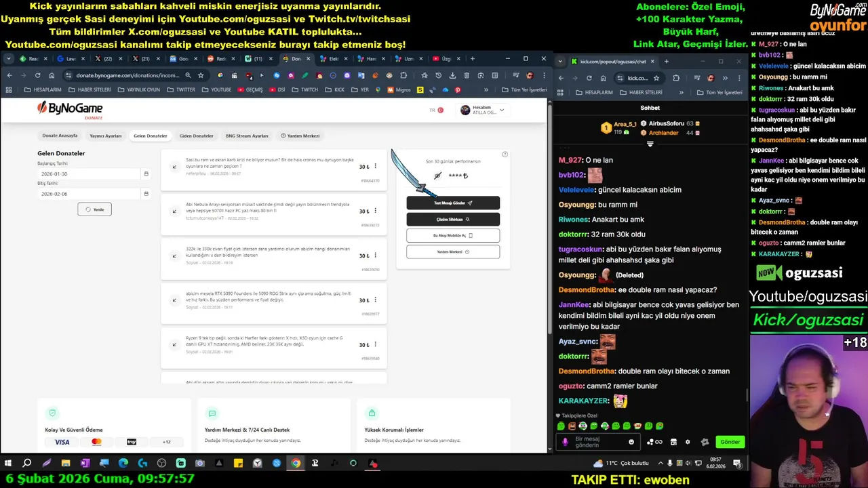Image resolution: width=868 pixels, height=488 pixels.
Task: Open new tab in left browser
Action: (x=472, y=59)
